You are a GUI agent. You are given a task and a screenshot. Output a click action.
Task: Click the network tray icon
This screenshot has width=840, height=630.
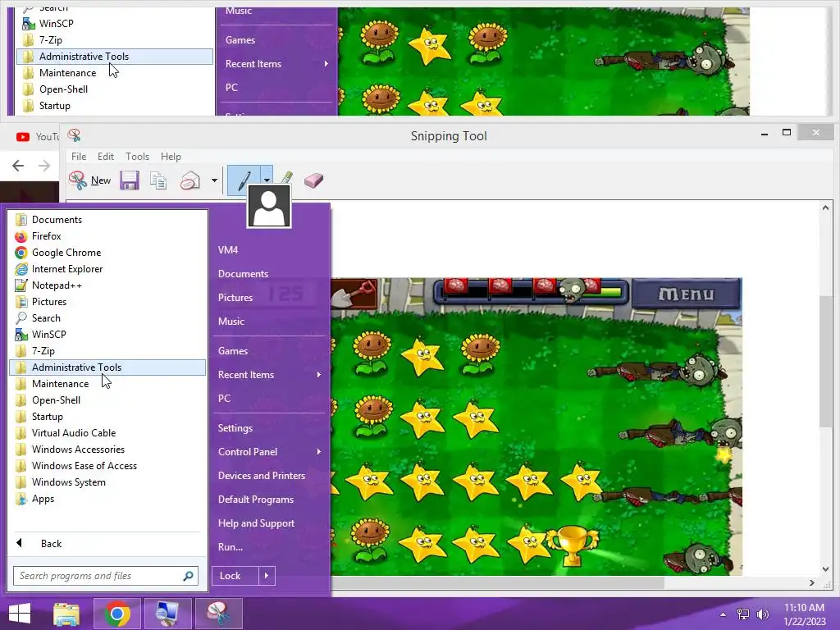tap(743, 614)
